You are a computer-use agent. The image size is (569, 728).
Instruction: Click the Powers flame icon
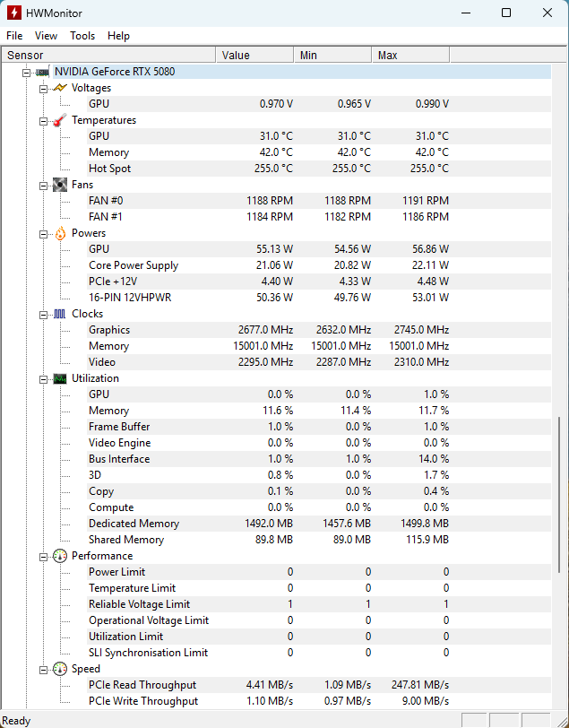click(60, 233)
